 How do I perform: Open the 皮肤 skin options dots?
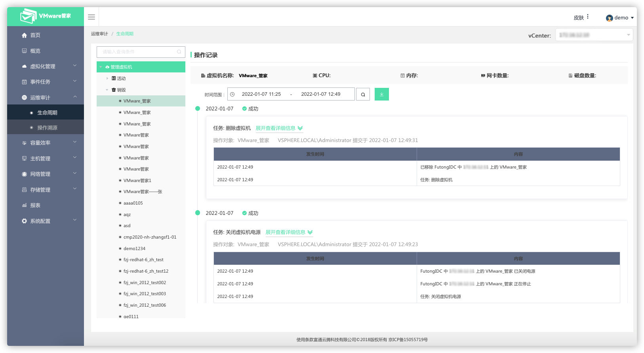(x=588, y=17)
